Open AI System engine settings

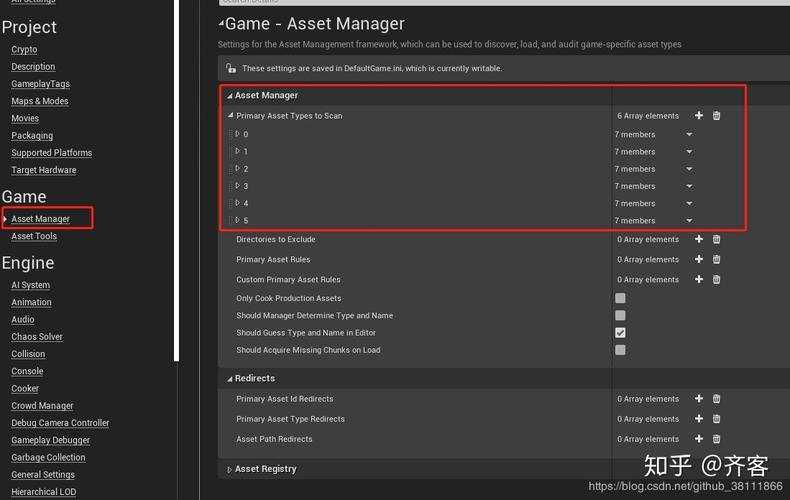[30, 285]
